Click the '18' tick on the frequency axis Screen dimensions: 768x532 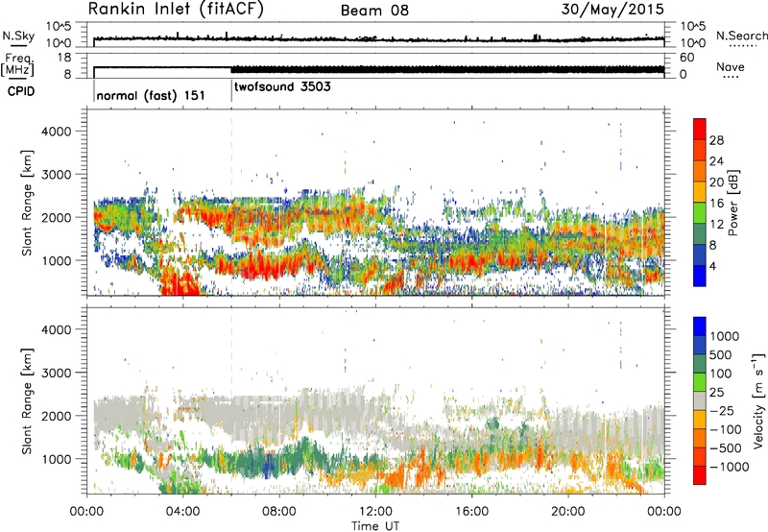tap(64, 58)
